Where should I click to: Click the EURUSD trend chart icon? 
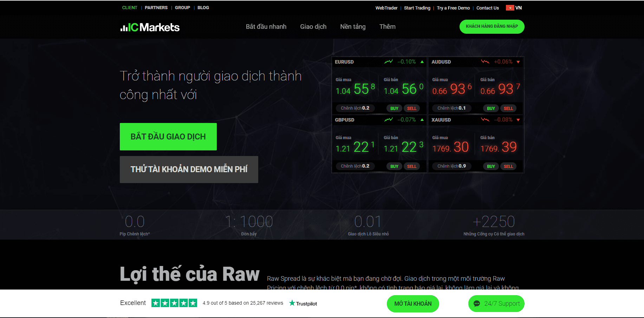[389, 62]
